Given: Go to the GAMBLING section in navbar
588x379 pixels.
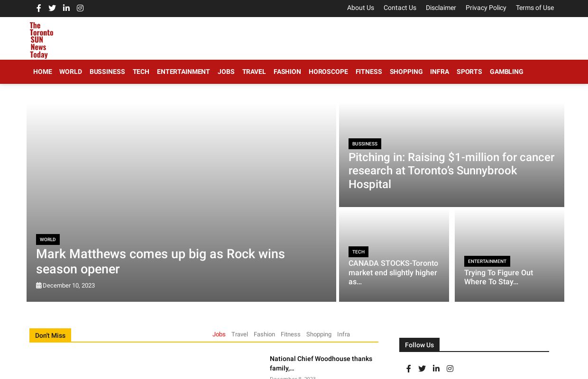Looking at the screenshot, I should tap(506, 72).
